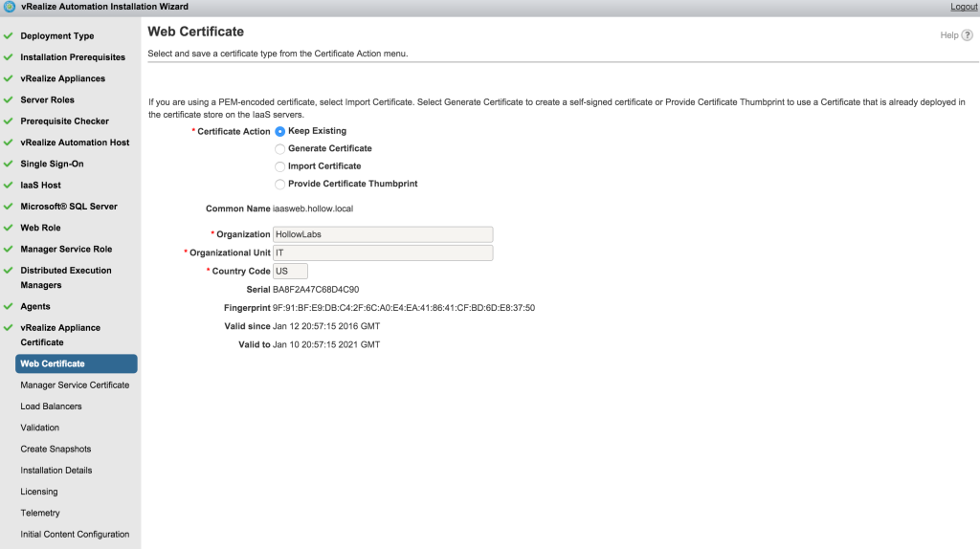980x549 pixels.
Task: Click the checkmark beside Microsoft SQL Server
Action: 9,207
